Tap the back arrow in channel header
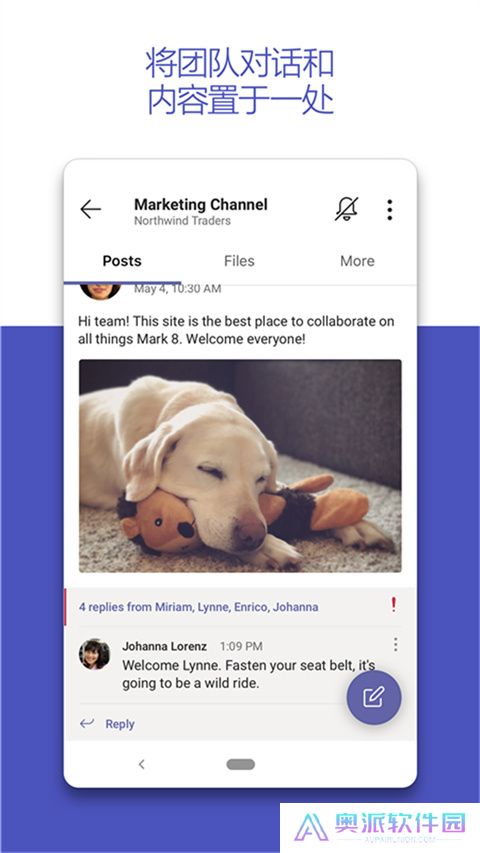This screenshot has height=853, width=480. [90, 209]
